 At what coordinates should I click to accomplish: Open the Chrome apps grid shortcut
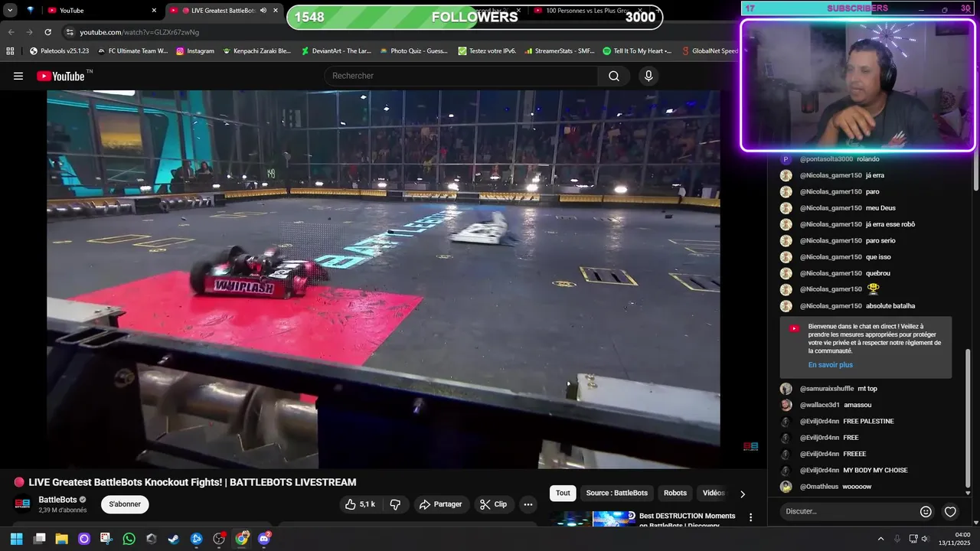tap(10, 51)
